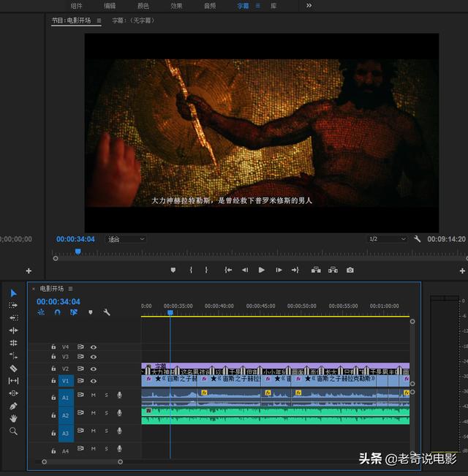Add timeline marker with shield icon
Image resolution: width=468 pixels, height=476 pixels.
click(91, 312)
